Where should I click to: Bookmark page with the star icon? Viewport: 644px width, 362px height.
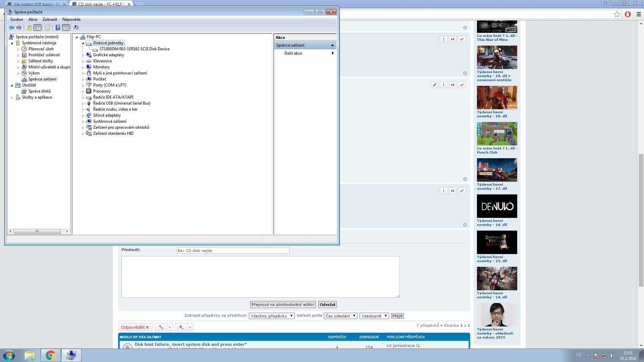(x=617, y=14)
